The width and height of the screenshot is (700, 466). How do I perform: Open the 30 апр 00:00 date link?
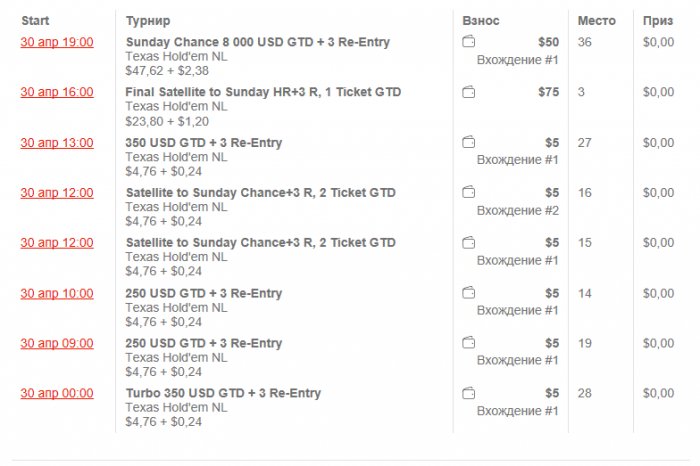[57, 393]
